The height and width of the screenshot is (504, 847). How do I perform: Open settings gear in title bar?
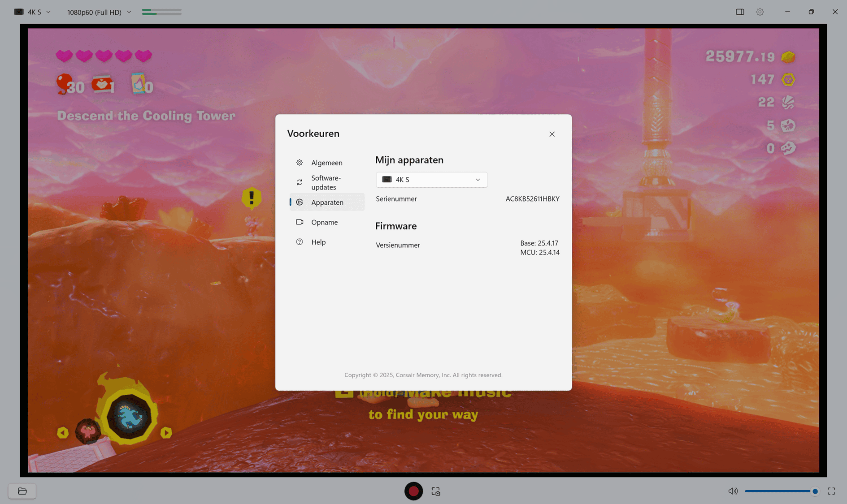[760, 12]
